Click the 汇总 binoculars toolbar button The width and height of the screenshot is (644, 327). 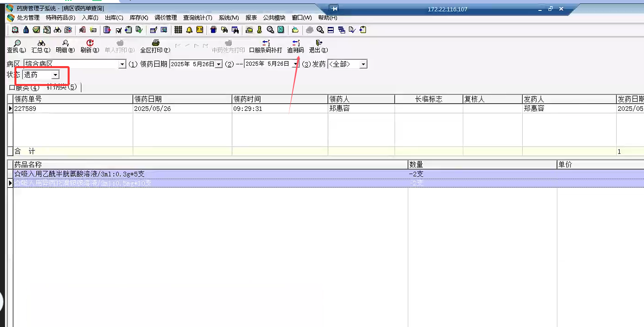41,46
